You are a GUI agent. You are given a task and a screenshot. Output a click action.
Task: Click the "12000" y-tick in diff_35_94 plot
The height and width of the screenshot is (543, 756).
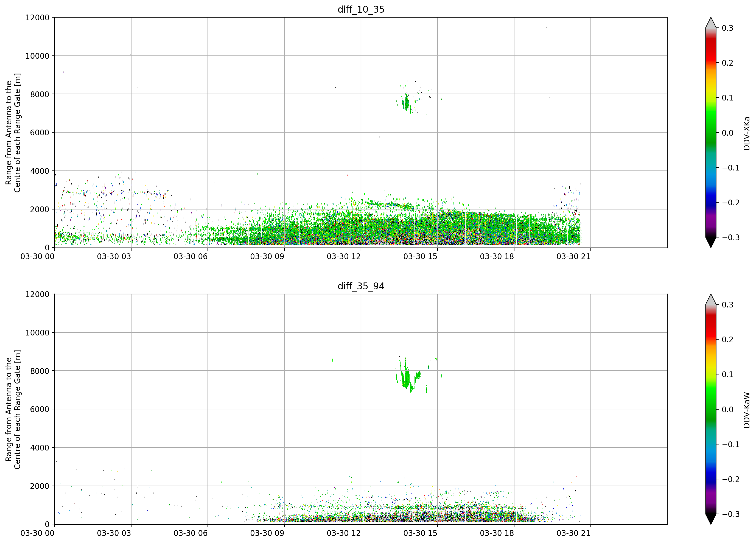tap(37, 294)
